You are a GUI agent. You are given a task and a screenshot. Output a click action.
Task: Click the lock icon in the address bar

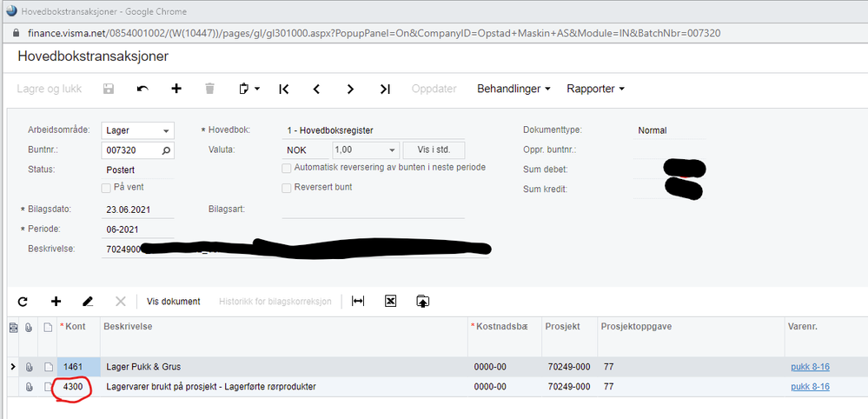tap(16, 33)
